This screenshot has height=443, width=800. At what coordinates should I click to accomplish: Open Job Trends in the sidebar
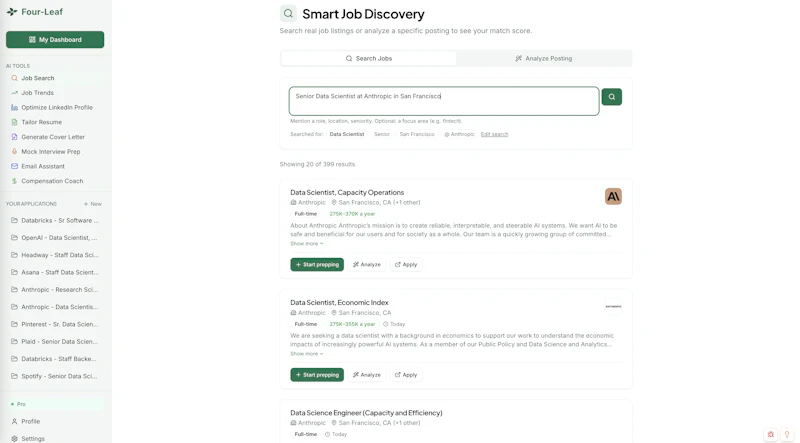[x=55, y=93]
